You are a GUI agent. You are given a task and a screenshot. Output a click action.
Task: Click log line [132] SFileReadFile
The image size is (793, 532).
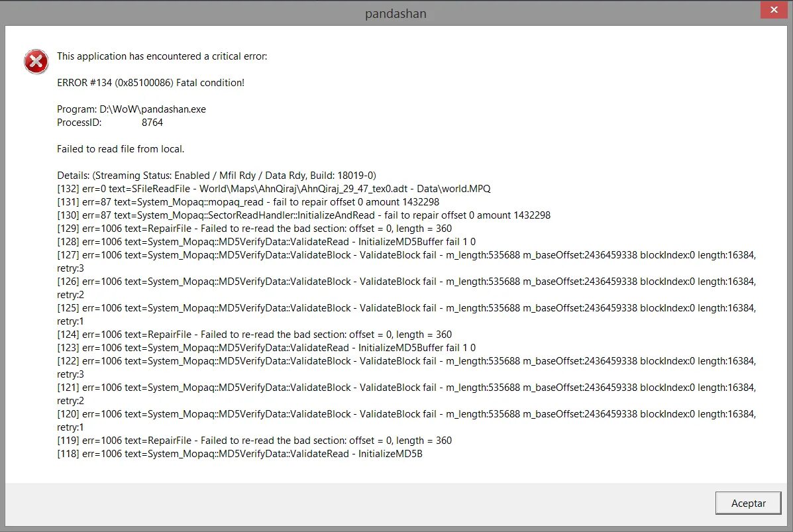[x=274, y=189]
